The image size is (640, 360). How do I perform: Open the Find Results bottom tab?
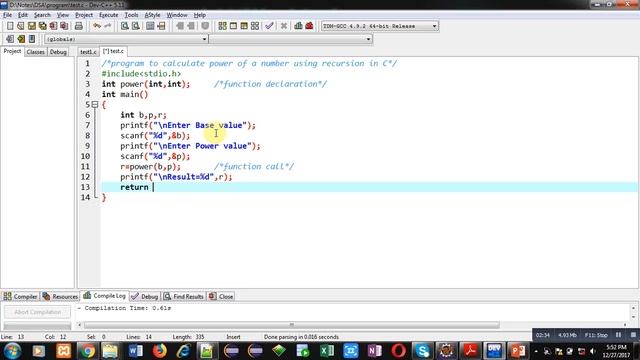184,296
